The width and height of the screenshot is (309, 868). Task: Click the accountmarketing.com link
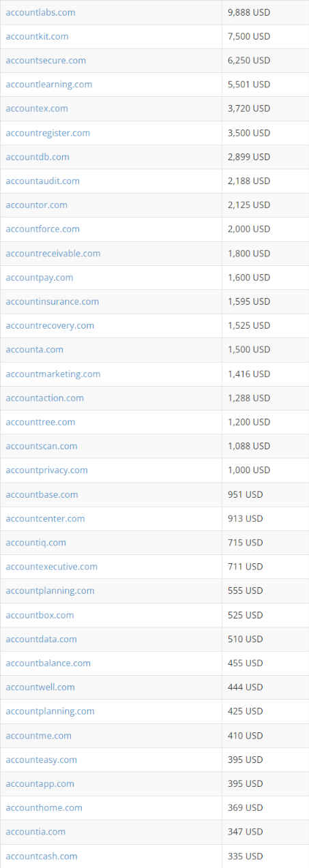[x=53, y=374]
